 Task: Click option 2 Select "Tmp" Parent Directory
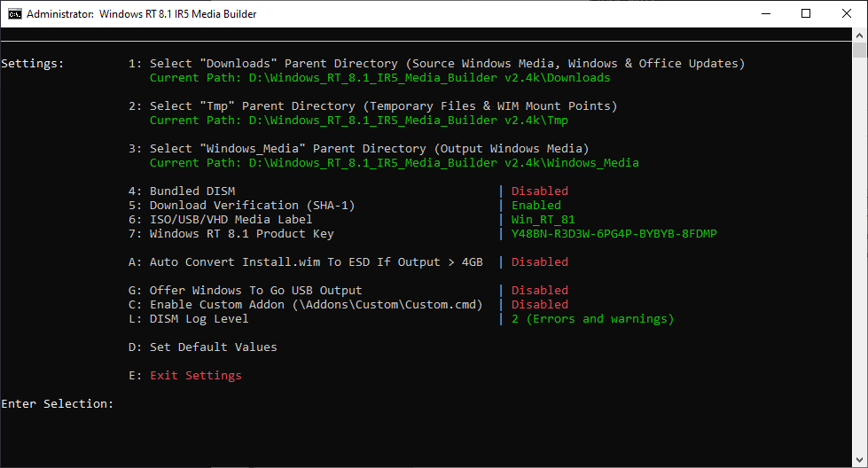tap(372, 106)
